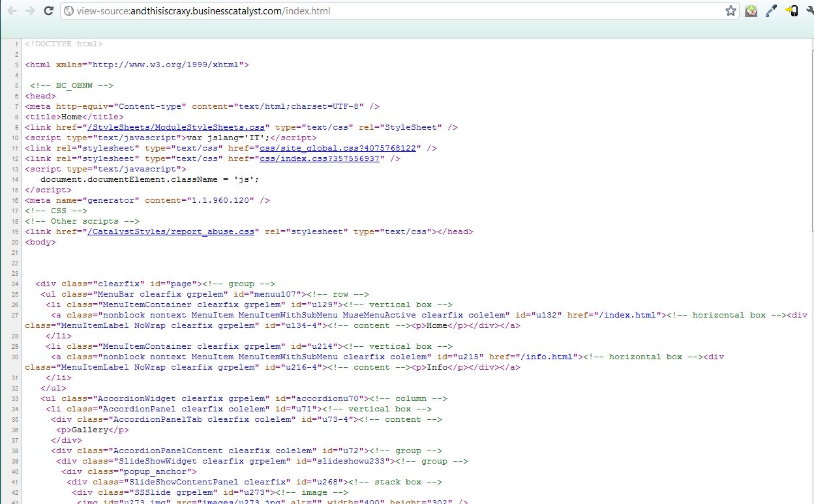This screenshot has width=814, height=504.
Task: Click the id="page" div line
Action: click(x=155, y=284)
